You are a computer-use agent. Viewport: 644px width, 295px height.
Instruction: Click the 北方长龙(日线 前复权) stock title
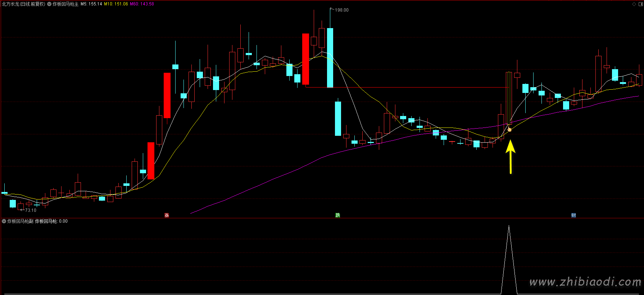pyautogui.click(x=24, y=4)
